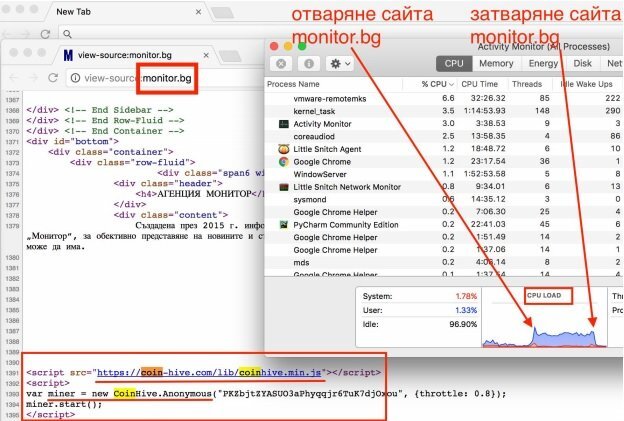
Task: Click the 'АГЕНЦИЯ МОНИТОР' h4 source text
Action: pyautogui.click(x=205, y=194)
